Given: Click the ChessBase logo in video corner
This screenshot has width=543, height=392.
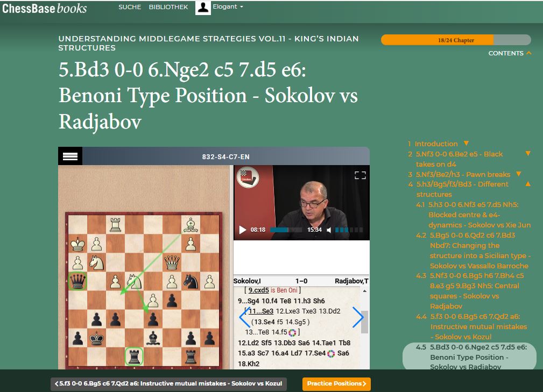Looking at the screenshot, I should 248,178.
